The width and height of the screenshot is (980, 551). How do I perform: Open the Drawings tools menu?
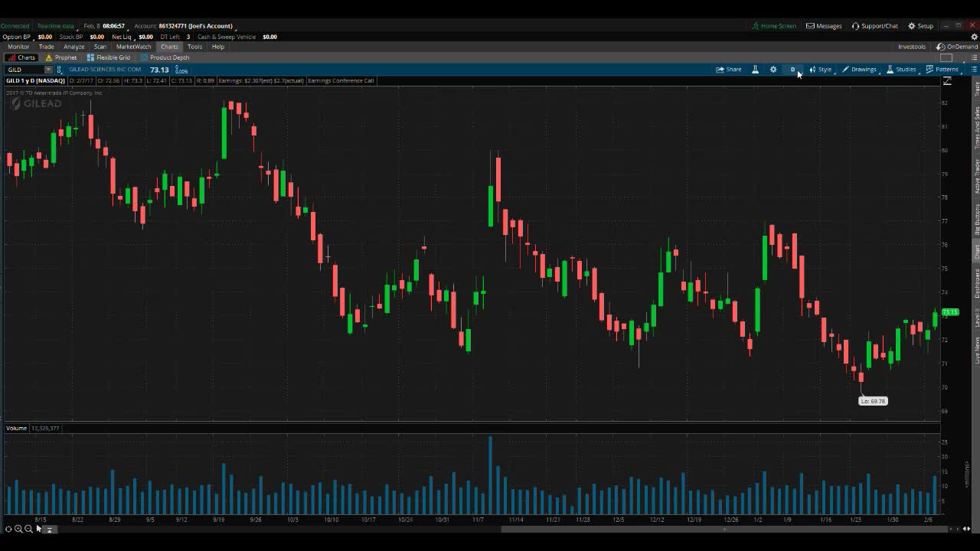coord(859,70)
